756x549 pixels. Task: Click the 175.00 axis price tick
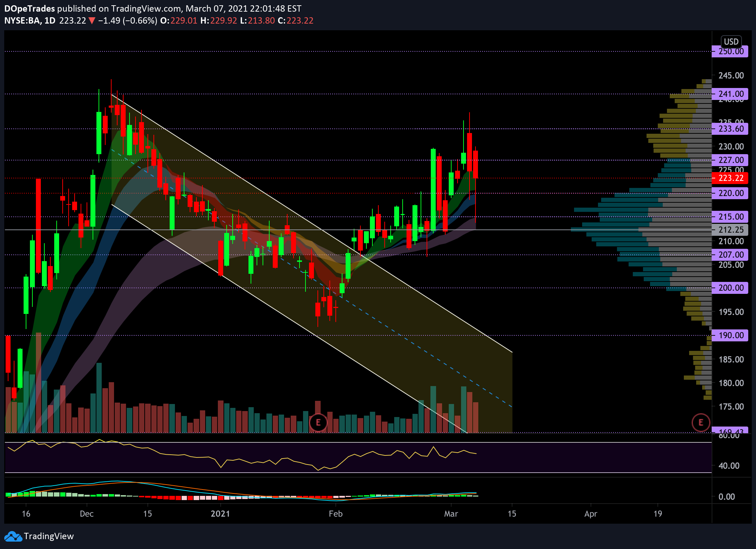pyautogui.click(x=731, y=406)
